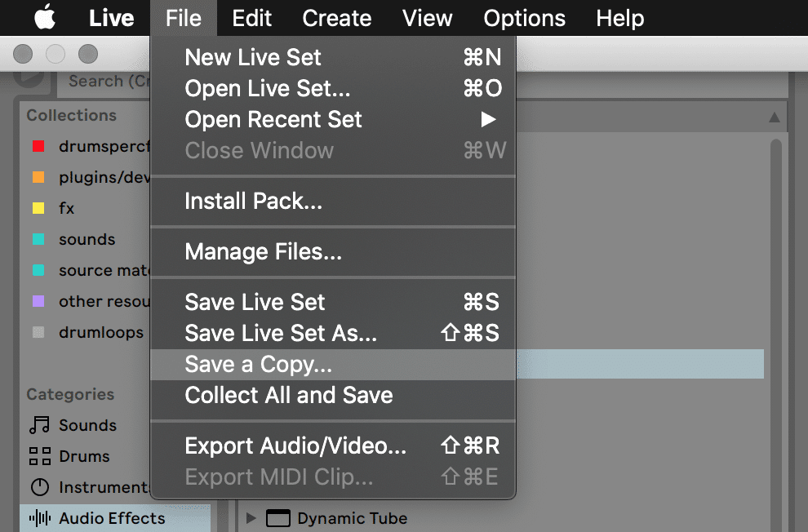The width and height of the screenshot is (808, 532).
Task: Select the sounds collection label
Action: click(87, 239)
